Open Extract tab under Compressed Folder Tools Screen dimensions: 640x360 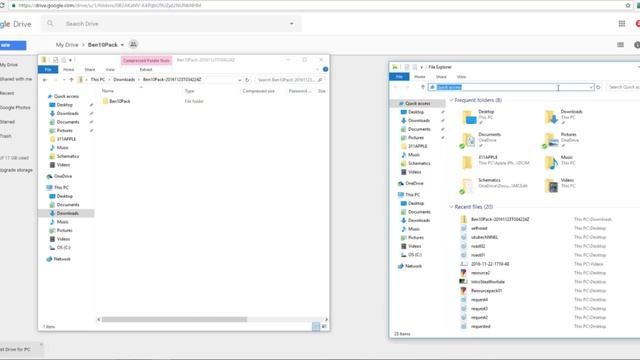pyautogui.click(x=146, y=70)
